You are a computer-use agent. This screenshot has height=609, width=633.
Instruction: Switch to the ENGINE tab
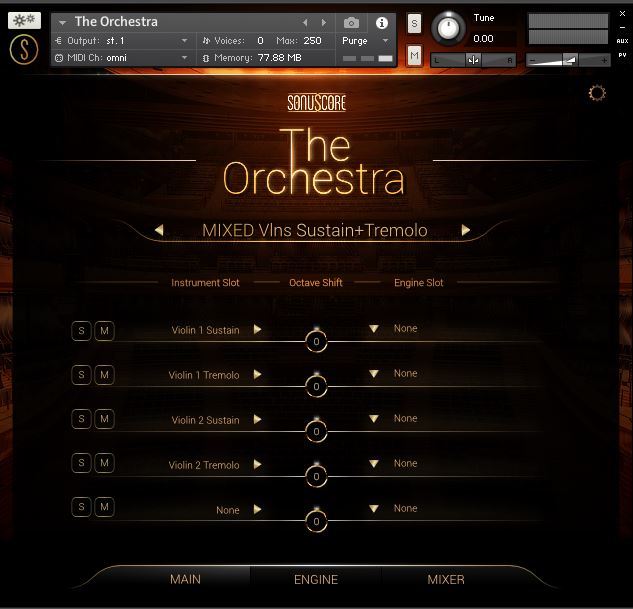click(316, 580)
